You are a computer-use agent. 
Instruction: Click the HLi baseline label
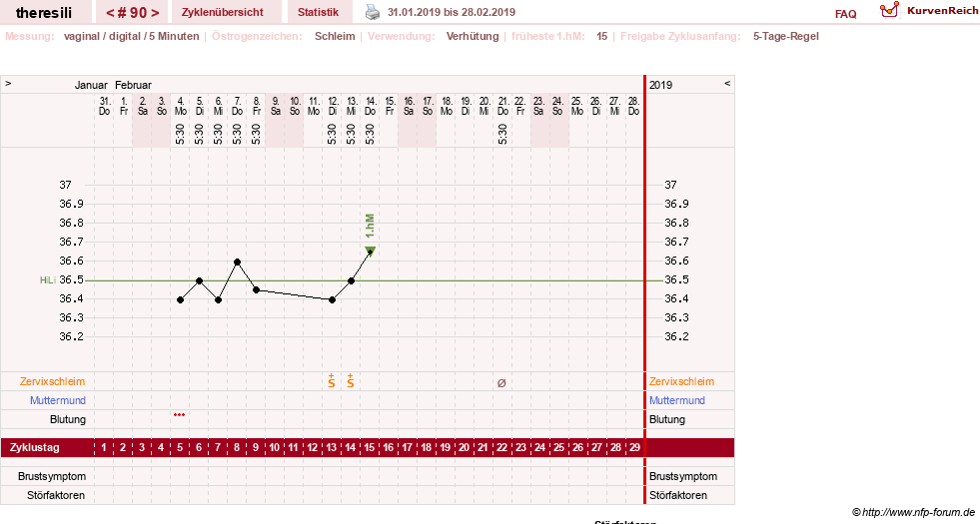pyautogui.click(x=48, y=280)
